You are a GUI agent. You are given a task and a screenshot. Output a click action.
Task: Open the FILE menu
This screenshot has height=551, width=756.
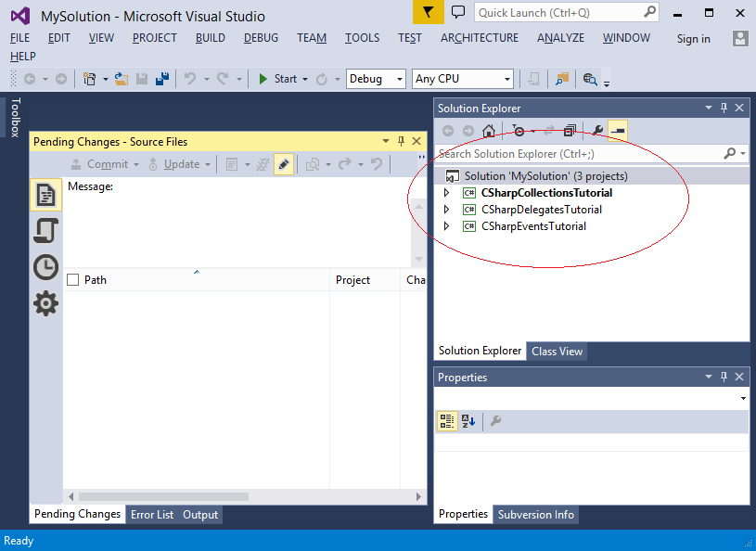point(19,38)
